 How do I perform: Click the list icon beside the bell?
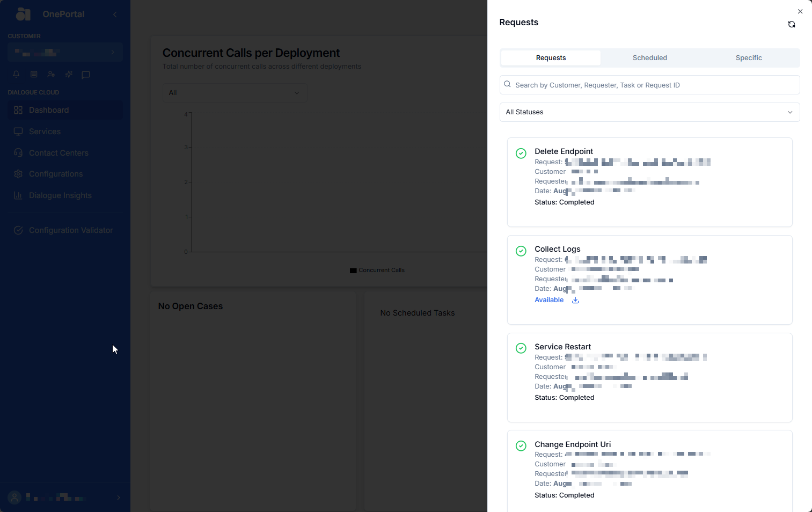point(34,74)
